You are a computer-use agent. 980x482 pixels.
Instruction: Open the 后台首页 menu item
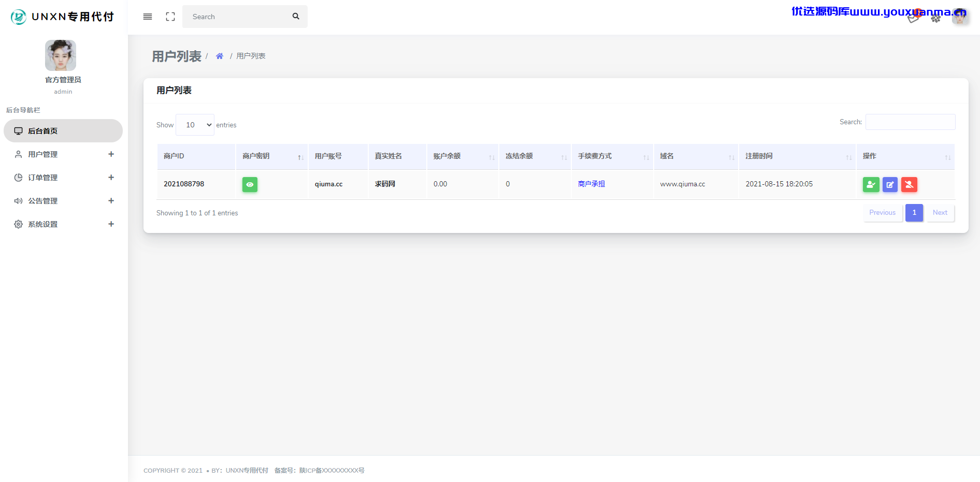click(63, 131)
